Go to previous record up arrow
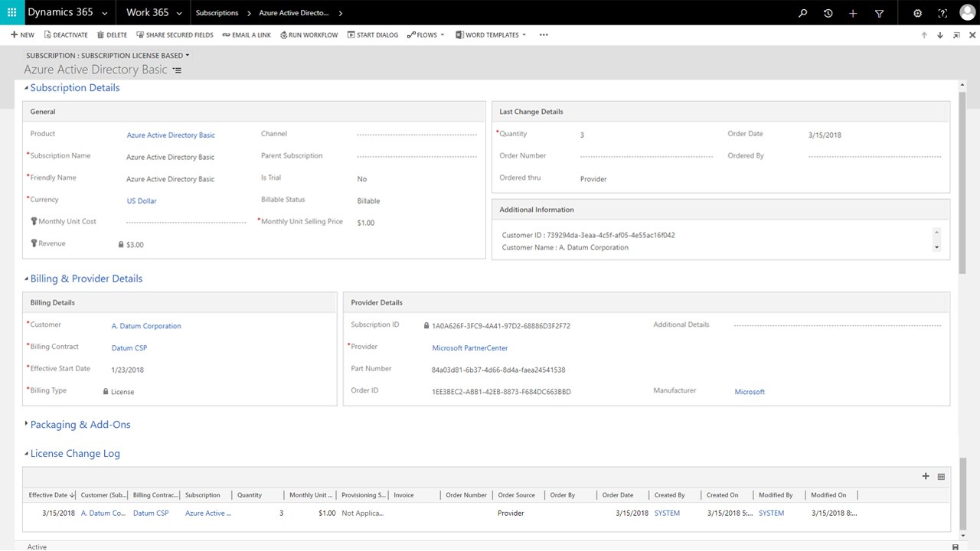This screenshot has height=551, width=980. point(924,35)
